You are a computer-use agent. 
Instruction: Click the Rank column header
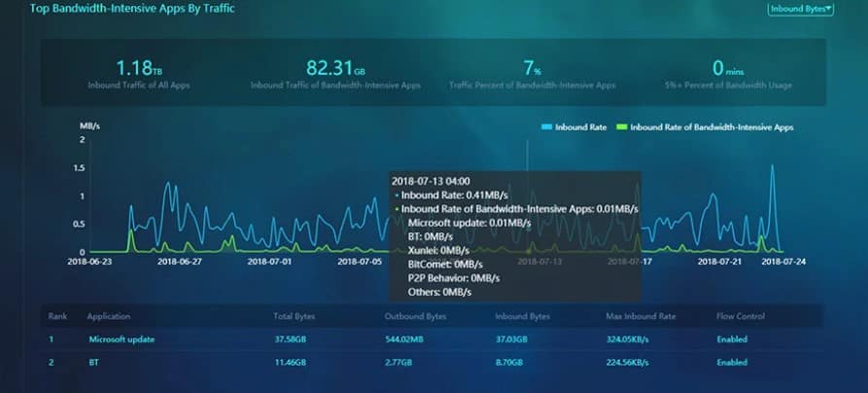pos(57,316)
